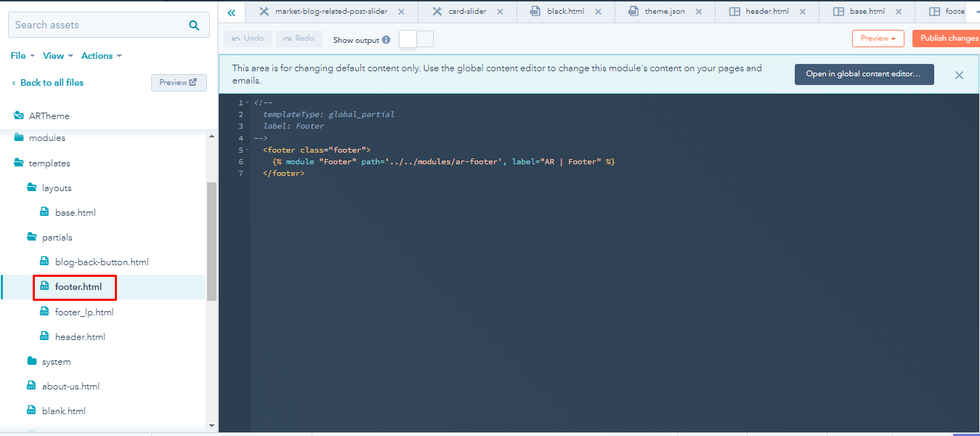Click Open in global content editor button
The image size is (980, 436).
(x=864, y=74)
